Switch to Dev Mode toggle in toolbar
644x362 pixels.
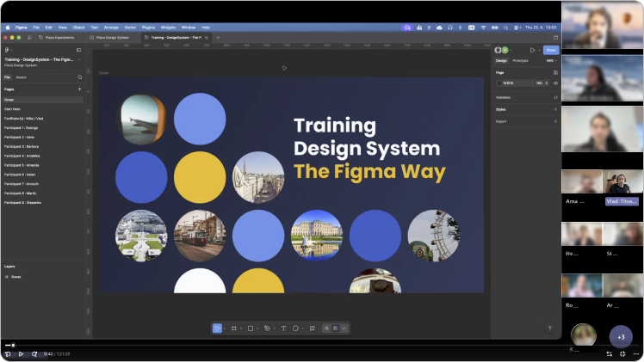pyautogui.click(x=344, y=328)
